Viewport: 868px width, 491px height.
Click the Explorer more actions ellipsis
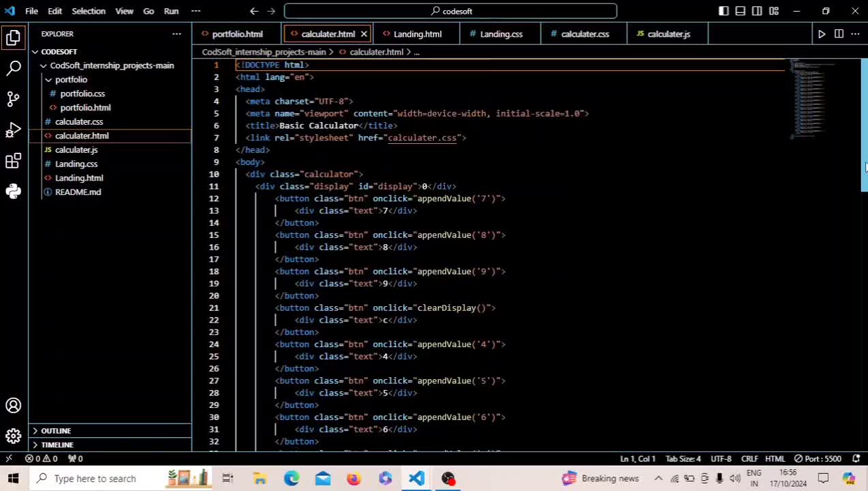tap(176, 33)
